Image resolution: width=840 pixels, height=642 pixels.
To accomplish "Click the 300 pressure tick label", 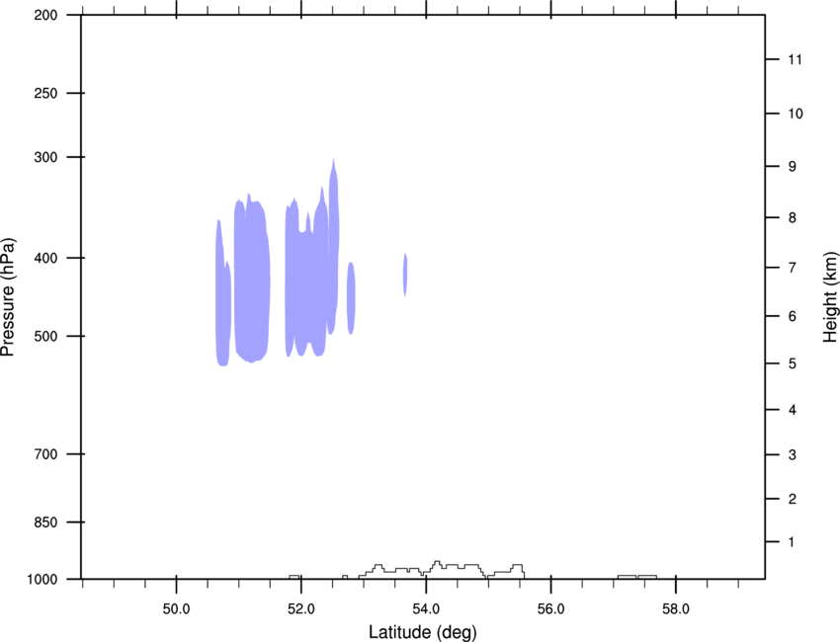I will pyautogui.click(x=45, y=157).
